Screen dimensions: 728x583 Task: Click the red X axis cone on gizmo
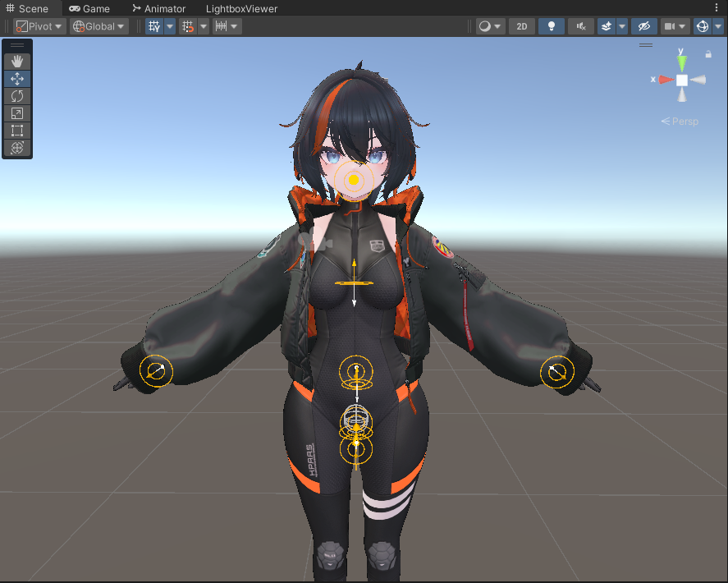[666, 80]
